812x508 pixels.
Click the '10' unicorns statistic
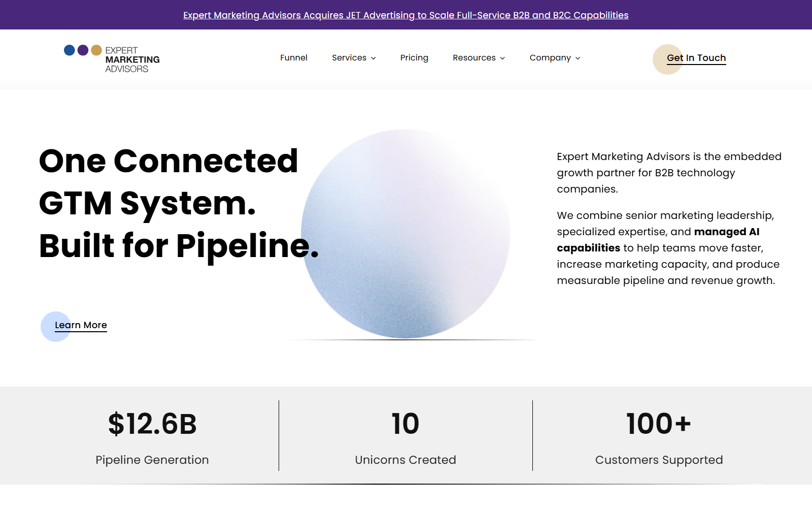405,424
